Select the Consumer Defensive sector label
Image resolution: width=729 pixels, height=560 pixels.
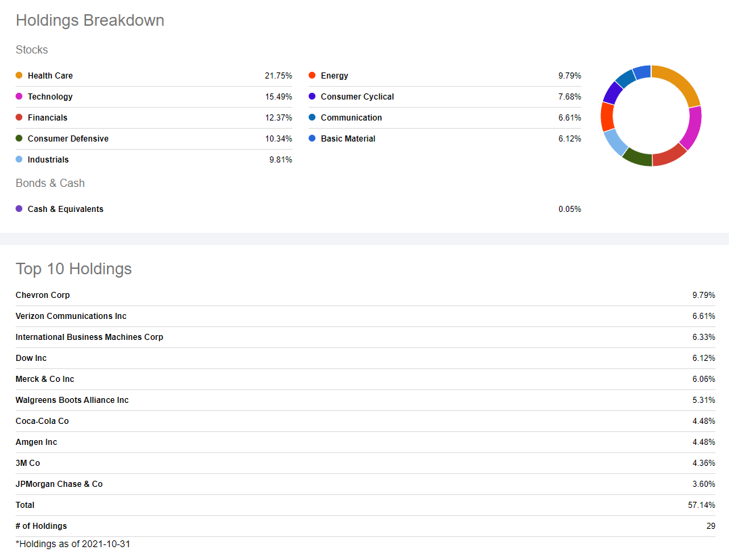[68, 139]
